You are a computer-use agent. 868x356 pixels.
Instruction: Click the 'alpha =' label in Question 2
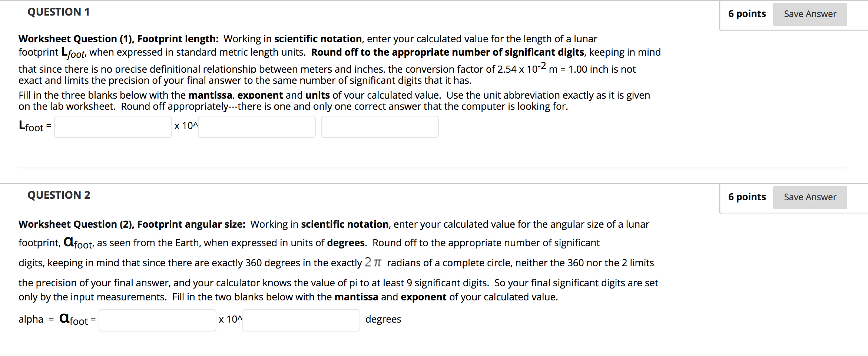coord(36,319)
